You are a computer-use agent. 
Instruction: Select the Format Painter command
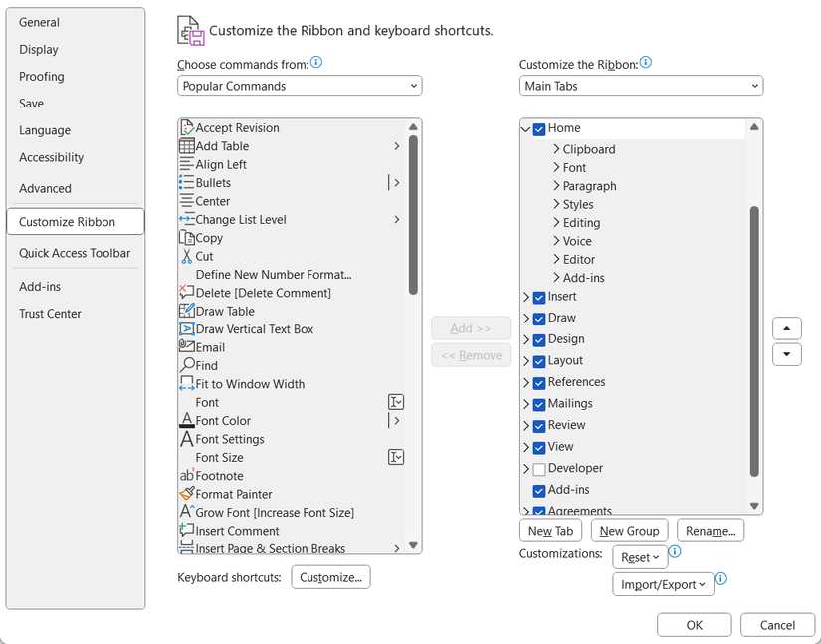point(234,494)
